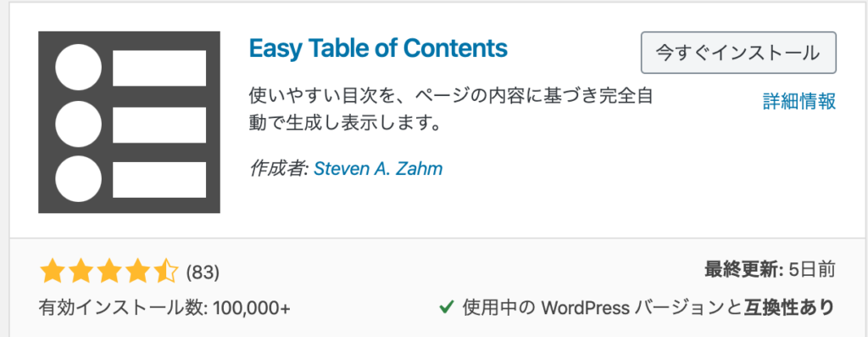
Task: Click the half-filled fifth rating star
Action: (166, 272)
